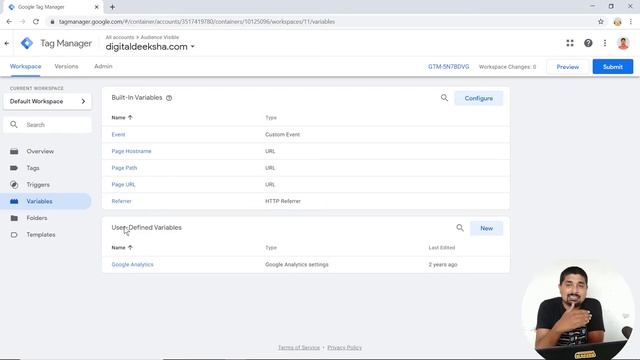Screen dimensions: 640x360
Task: Click the Workspace Changes: 0 text
Action: (507, 67)
